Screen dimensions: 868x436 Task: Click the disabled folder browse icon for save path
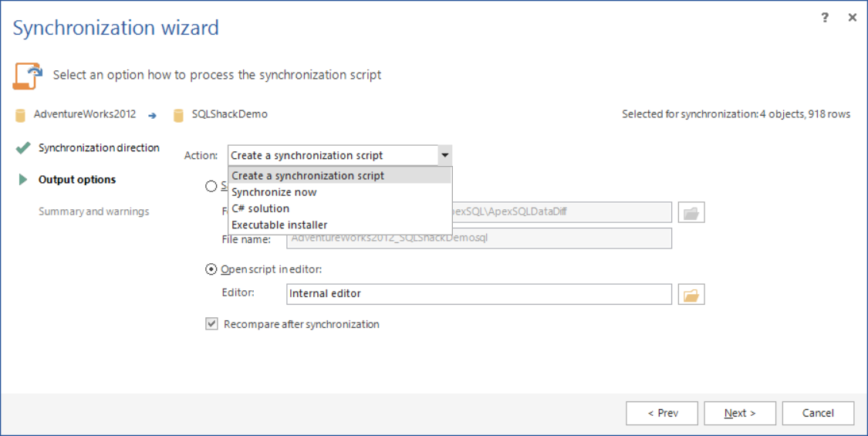pyautogui.click(x=691, y=212)
